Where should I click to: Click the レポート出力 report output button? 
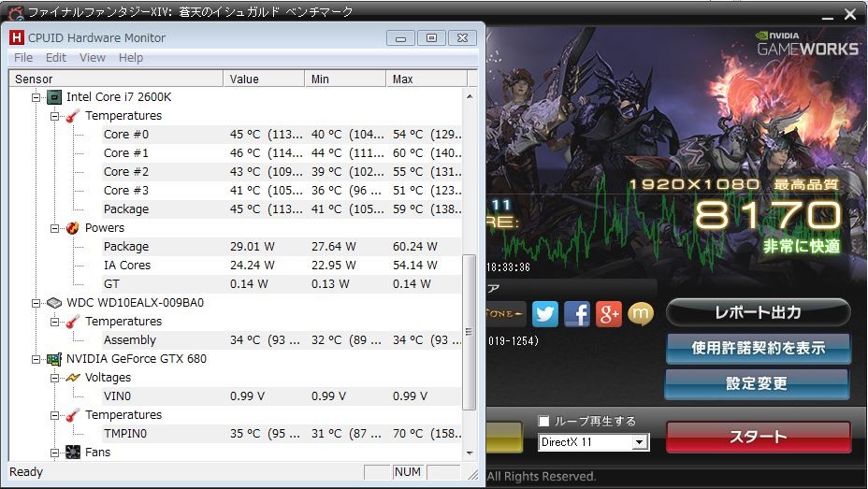[758, 312]
